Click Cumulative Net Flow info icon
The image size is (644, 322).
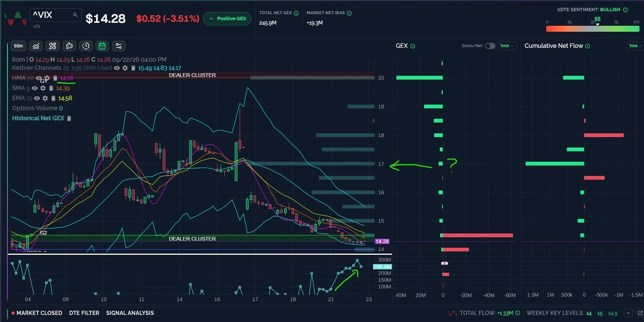[x=588, y=46]
